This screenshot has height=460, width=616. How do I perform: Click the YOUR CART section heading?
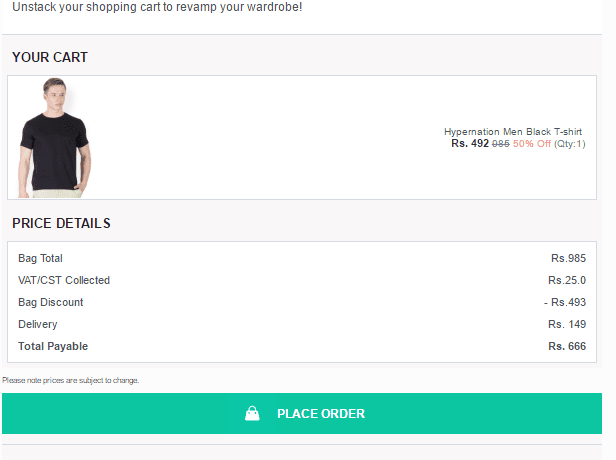click(50, 57)
